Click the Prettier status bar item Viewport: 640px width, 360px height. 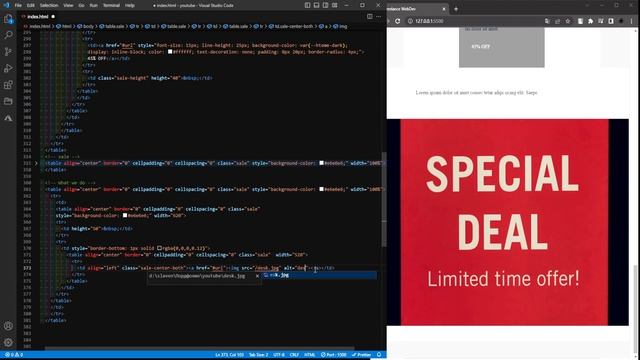coord(361,355)
